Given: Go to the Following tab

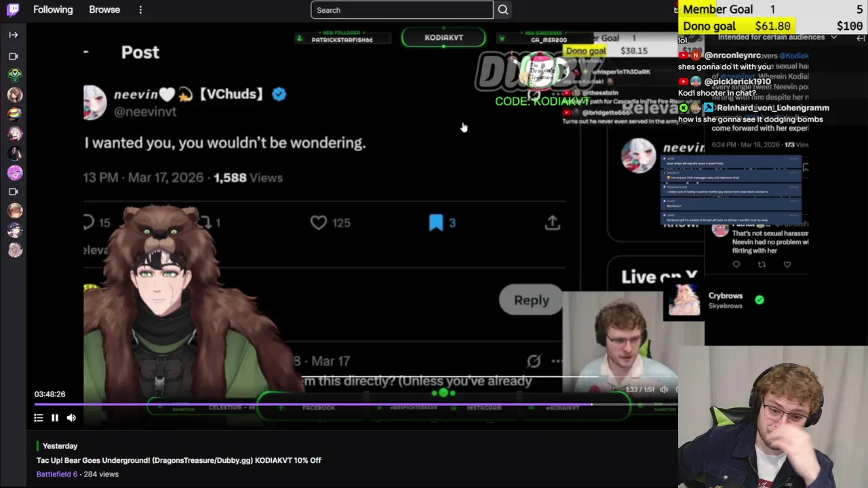Looking at the screenshot, I should click(x=53, y=9).
